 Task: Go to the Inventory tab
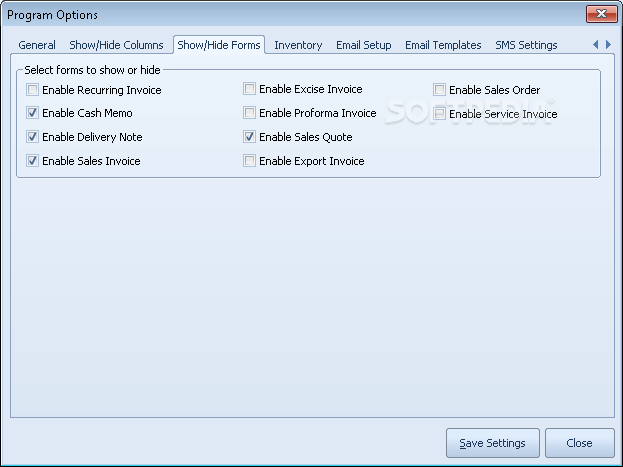(x=298, y=45)
